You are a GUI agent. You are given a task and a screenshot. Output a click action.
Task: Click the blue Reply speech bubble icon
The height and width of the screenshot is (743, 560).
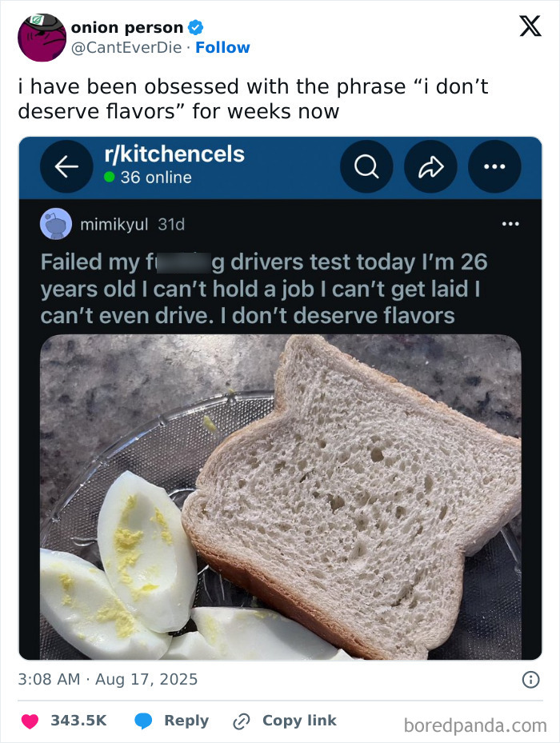point(142,721)
